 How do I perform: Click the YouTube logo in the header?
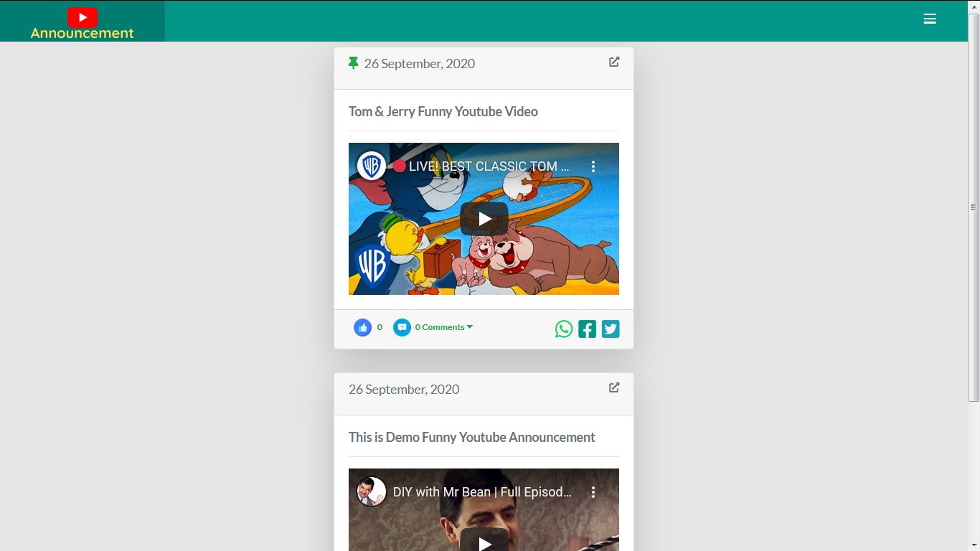[x=83, y=17]
